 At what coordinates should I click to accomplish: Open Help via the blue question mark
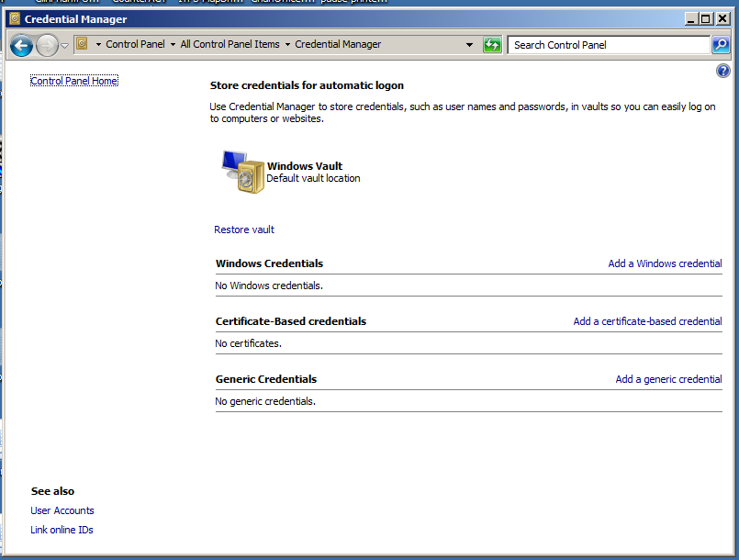(723, 72)
